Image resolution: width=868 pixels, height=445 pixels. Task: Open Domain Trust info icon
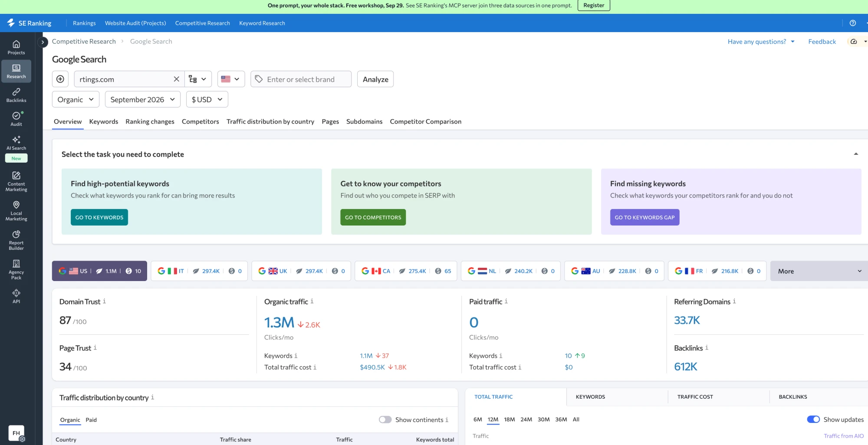click(x=104, y=301)
